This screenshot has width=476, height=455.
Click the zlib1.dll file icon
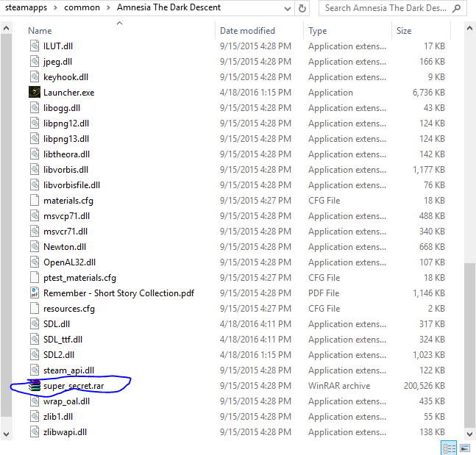tap(35, 417)
